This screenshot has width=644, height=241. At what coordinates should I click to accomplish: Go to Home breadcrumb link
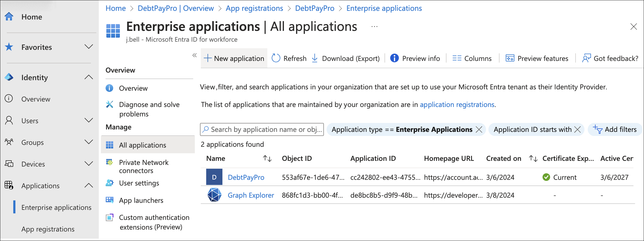[116, 8]
